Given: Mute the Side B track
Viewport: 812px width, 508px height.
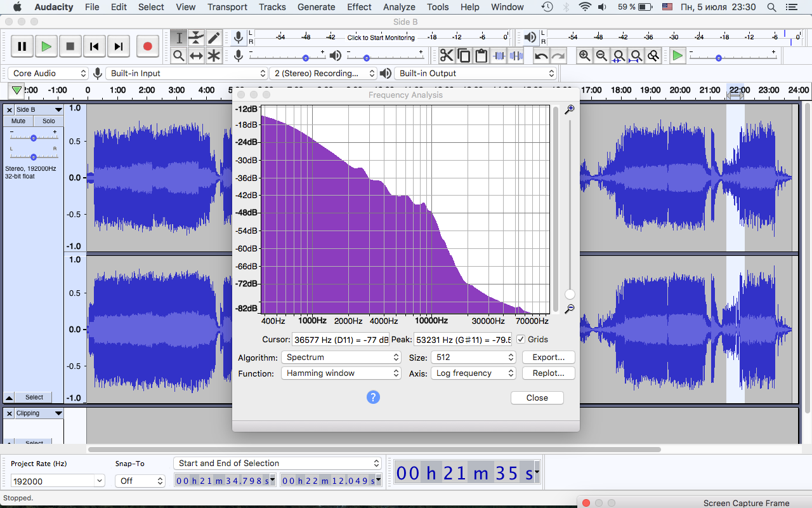Looking at the screenshot, I should pos(18,121).
